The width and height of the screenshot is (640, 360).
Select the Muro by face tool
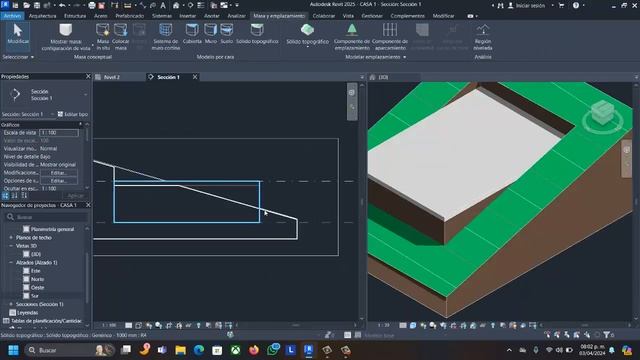(211, 33)
